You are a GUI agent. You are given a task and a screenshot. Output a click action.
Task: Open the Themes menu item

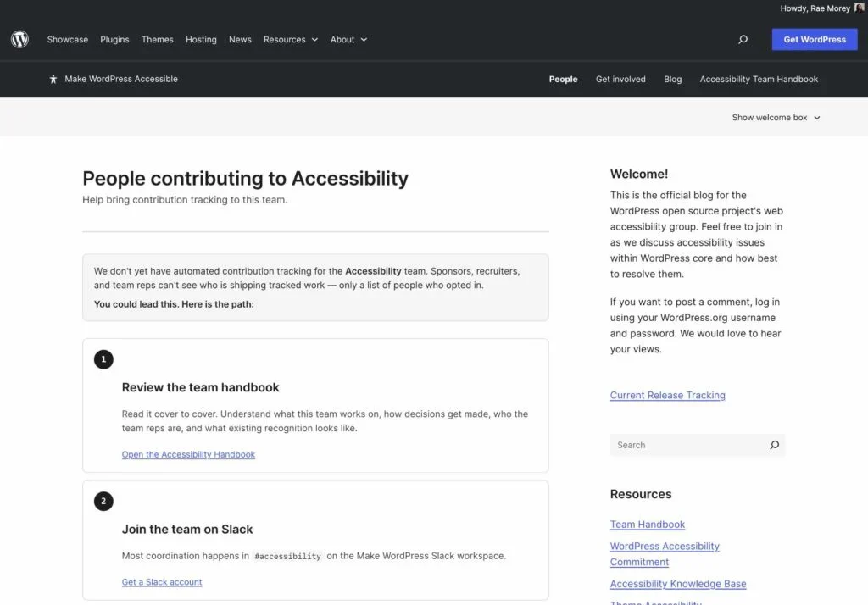(157, 39)
